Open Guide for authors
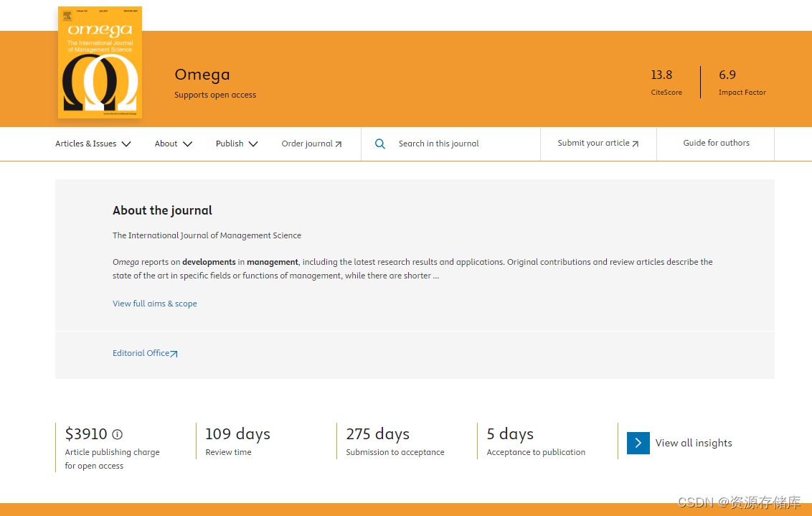 [716, 143]
